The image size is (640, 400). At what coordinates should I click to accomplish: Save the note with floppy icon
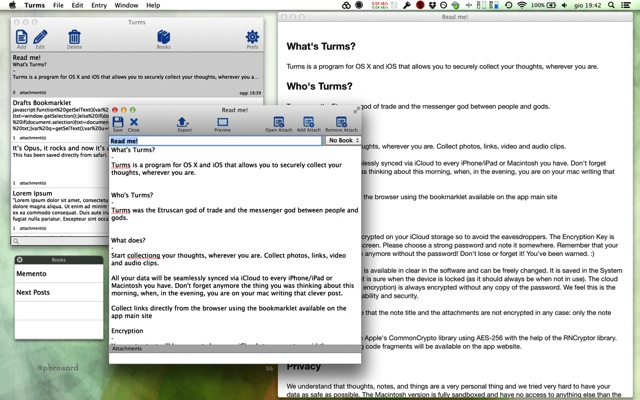(118, 122)
